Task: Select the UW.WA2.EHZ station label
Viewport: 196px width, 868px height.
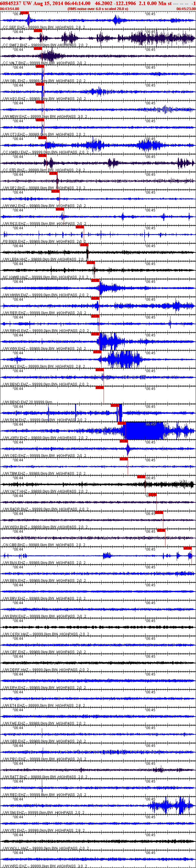Action: [x=44, y=206]
